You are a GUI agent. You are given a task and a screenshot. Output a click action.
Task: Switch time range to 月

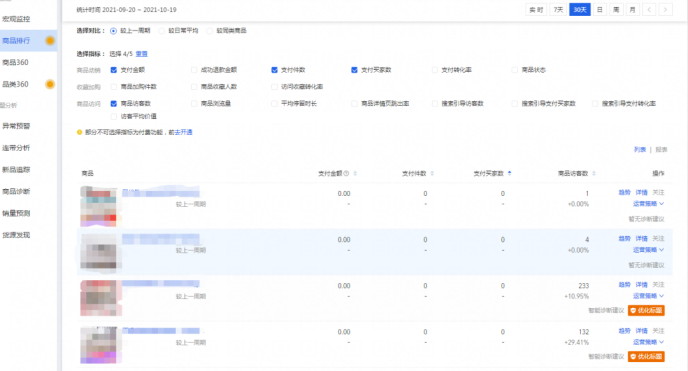click(632, 10)
